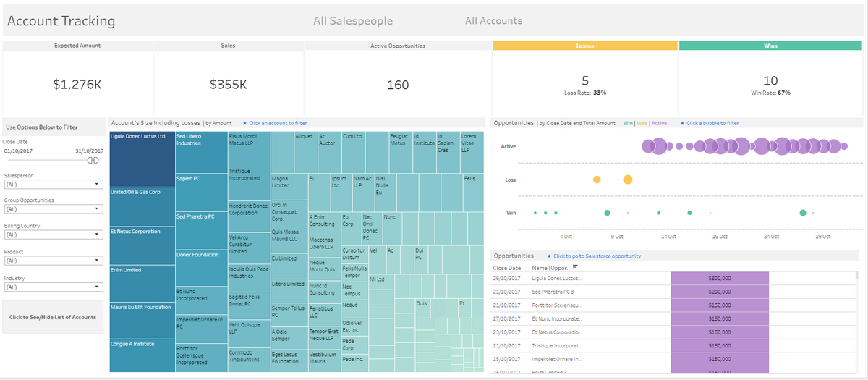The image size is (868, 380).
Task: Select the Sapien PC treemap tile
Action: [x=201, y=193]
